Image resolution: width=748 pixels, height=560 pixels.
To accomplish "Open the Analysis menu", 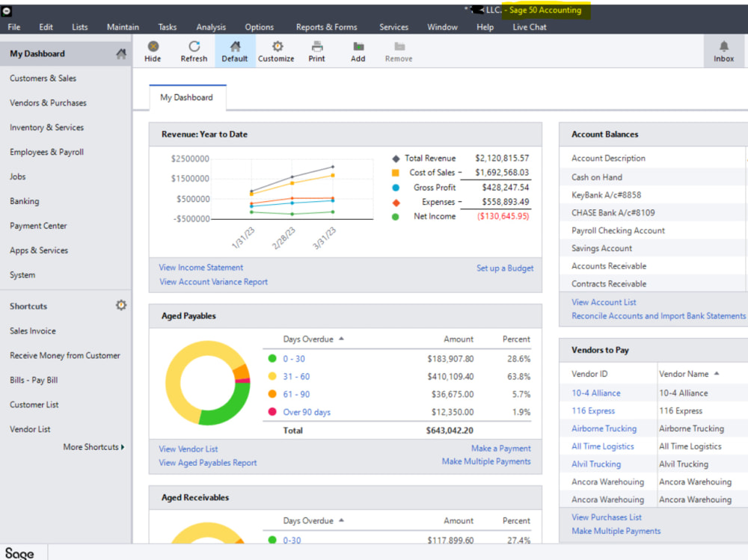I will (x=211, y=27).
